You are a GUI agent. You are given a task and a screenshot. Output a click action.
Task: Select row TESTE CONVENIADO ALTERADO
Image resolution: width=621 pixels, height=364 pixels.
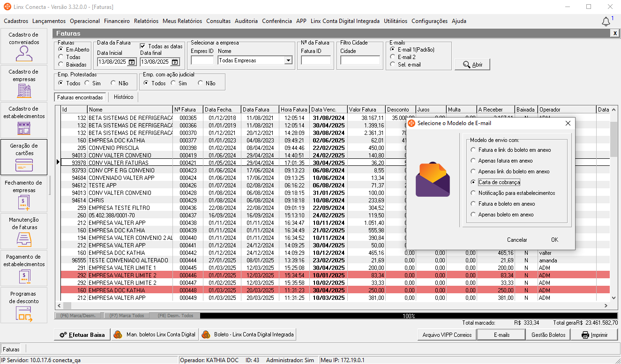(x=336, y=260)
